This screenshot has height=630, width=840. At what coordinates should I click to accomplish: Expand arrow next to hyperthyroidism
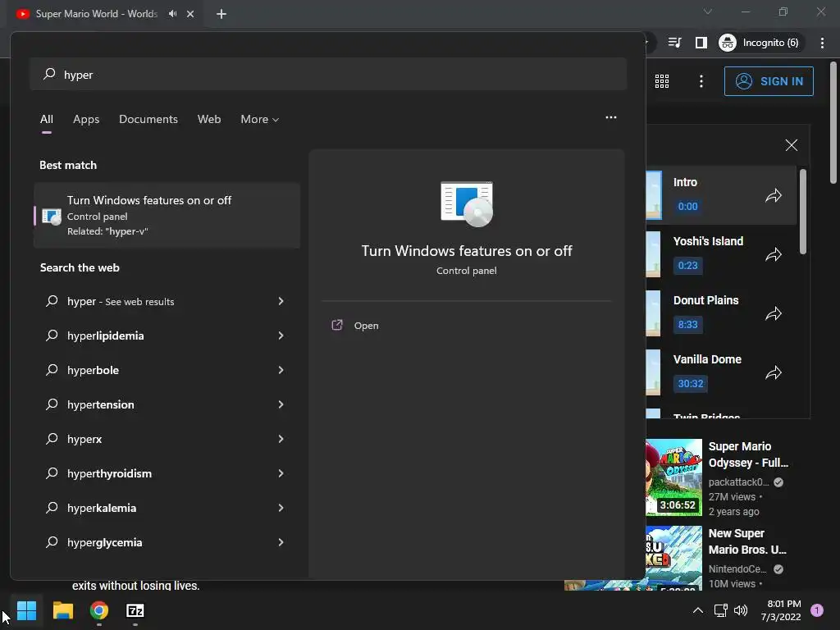[x=281, y=473]
